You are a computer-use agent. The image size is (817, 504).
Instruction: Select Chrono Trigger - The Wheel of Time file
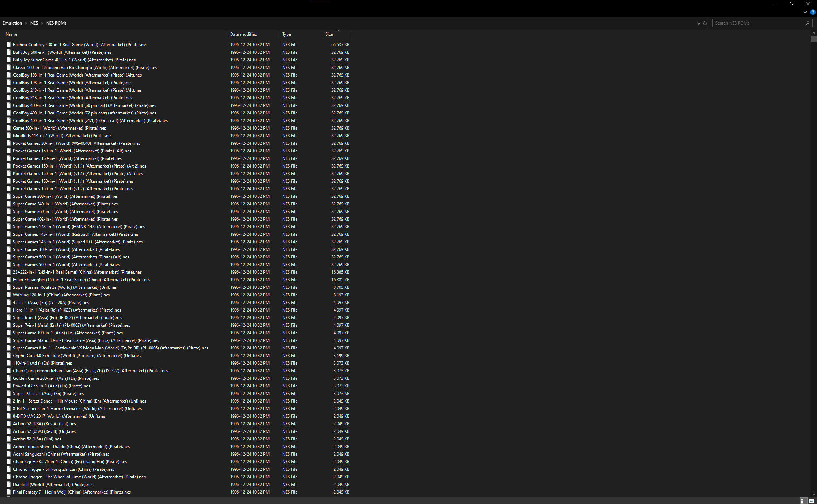[x=79, y=477]
